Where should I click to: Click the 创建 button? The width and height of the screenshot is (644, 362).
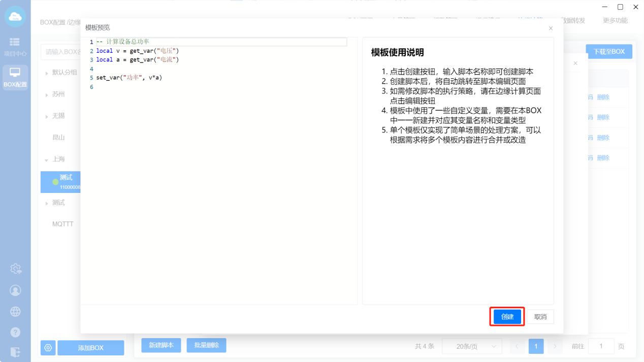[x=507, y=317]
